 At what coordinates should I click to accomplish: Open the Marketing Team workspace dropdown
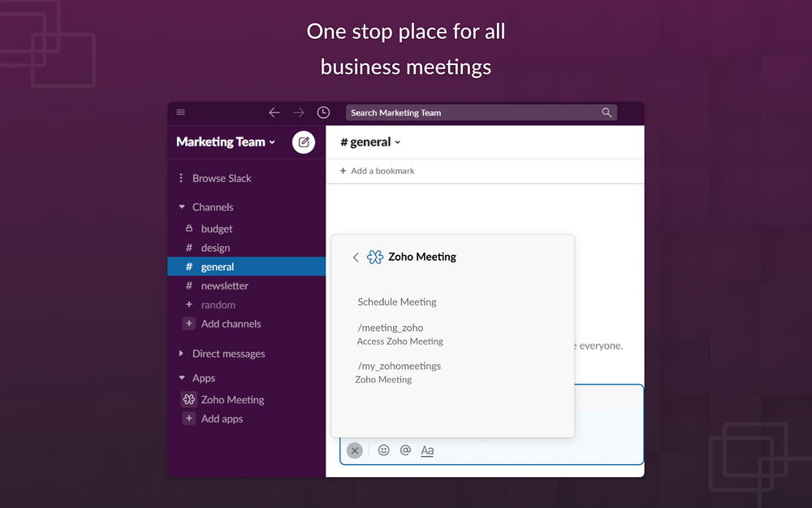[x=226, y=142]
